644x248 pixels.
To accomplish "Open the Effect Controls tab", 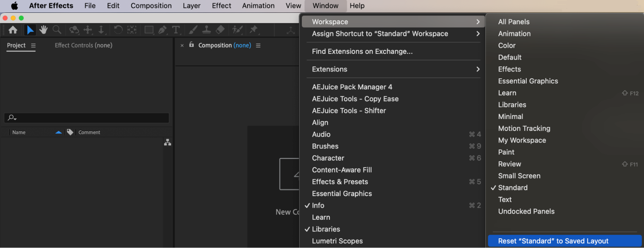I will pyautogui.click(x=83, y=45).
